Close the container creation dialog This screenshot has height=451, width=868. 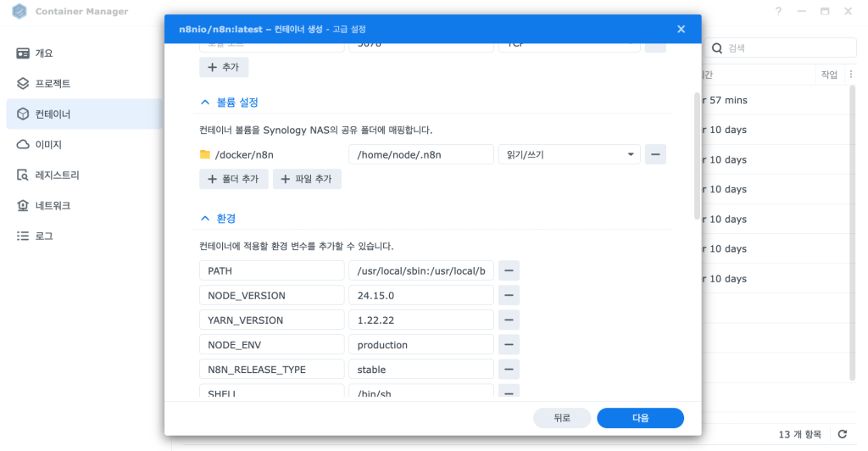point(681,29)
